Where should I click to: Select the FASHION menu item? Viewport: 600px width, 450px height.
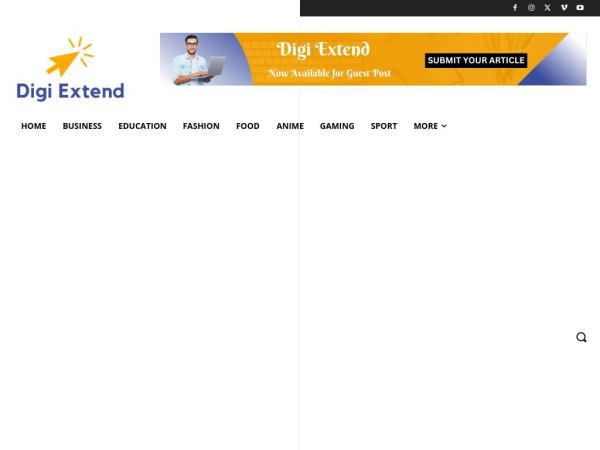(201, 126)
